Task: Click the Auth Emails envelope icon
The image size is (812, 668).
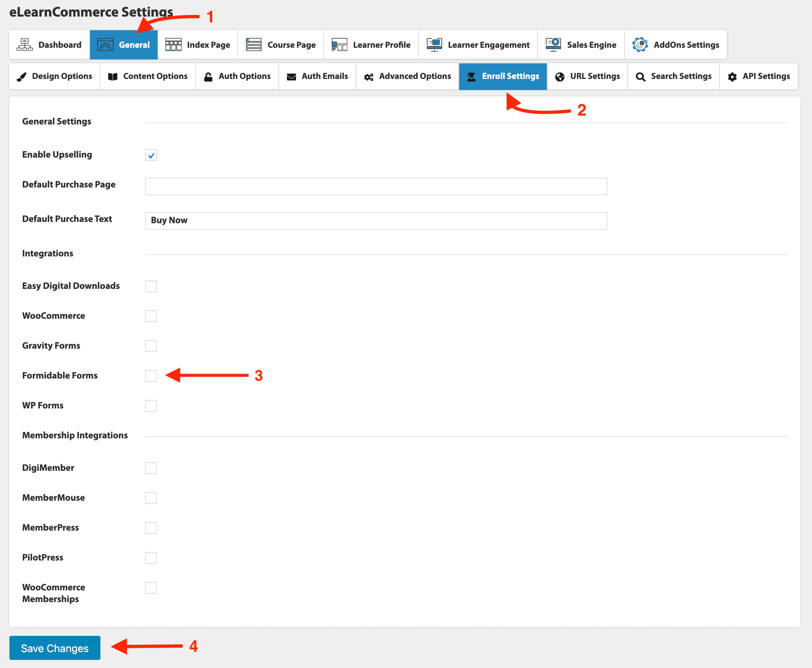Action: (x=291, y=77)
